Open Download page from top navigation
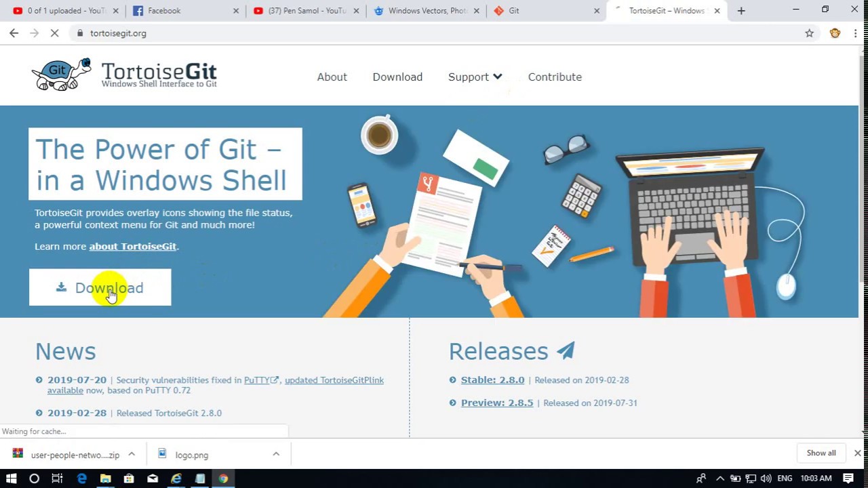The height and width of the screenshot is (488, 868). [x=397, y=77]
